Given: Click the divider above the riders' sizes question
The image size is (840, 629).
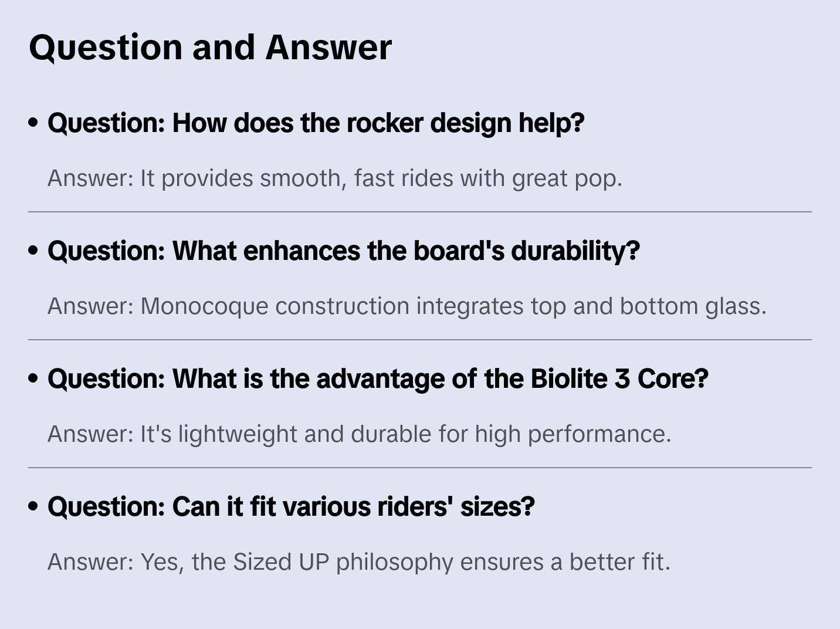Looking at the screenshot, I should point(420,468).
